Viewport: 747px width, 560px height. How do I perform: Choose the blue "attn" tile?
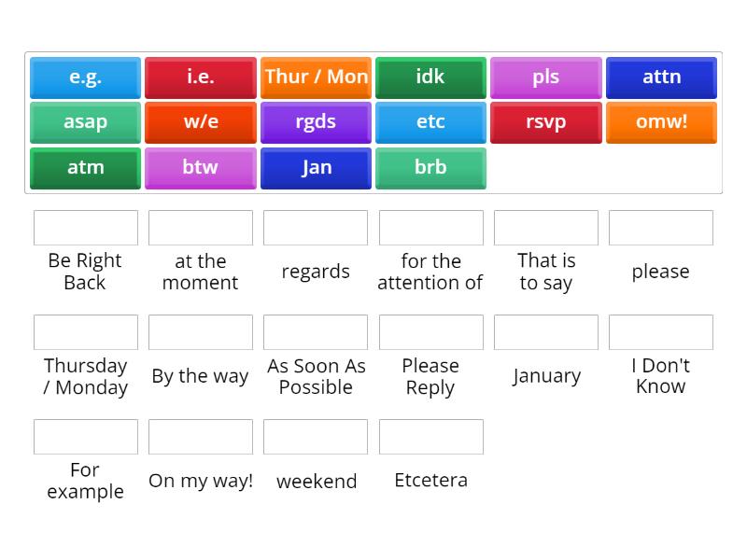point(661,77)
